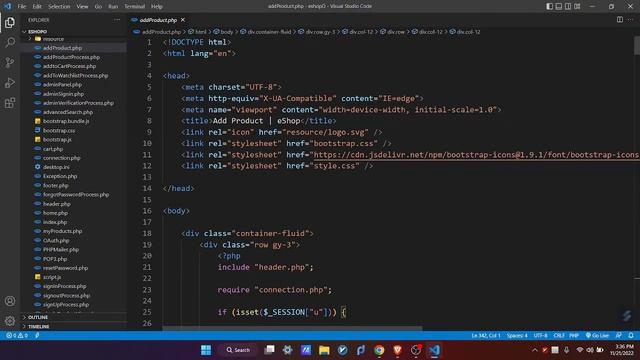Show hidden system tray icons chevron
The width and height of the screenshot is (640, 360).
(x=535, y=350)
